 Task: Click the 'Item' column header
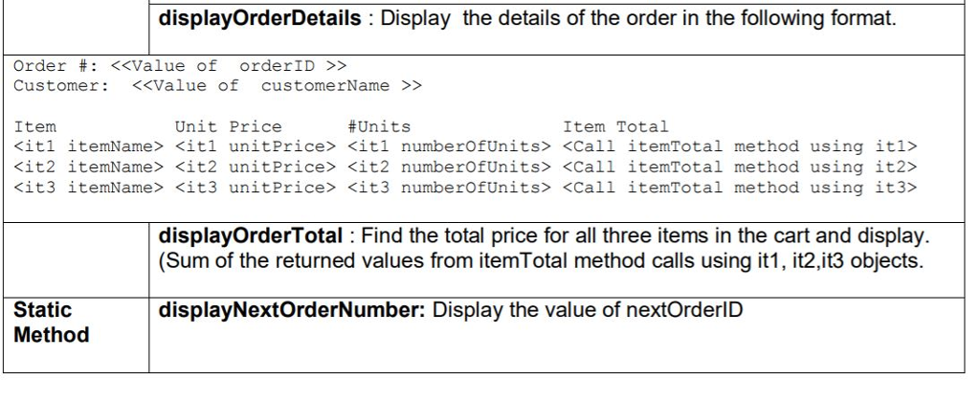coord(35,127)
